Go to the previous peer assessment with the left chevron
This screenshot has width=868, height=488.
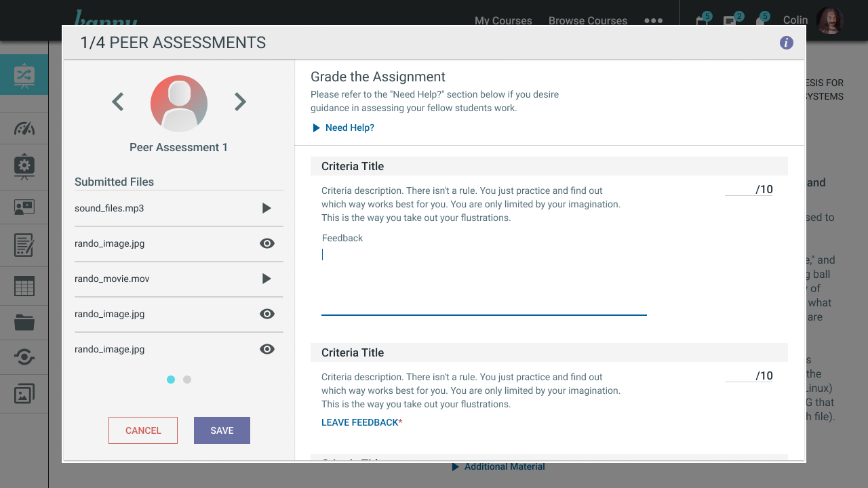point(118,102)
